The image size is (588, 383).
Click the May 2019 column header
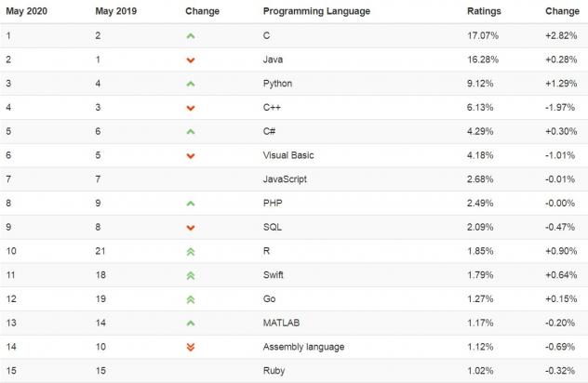click(115, 11)
